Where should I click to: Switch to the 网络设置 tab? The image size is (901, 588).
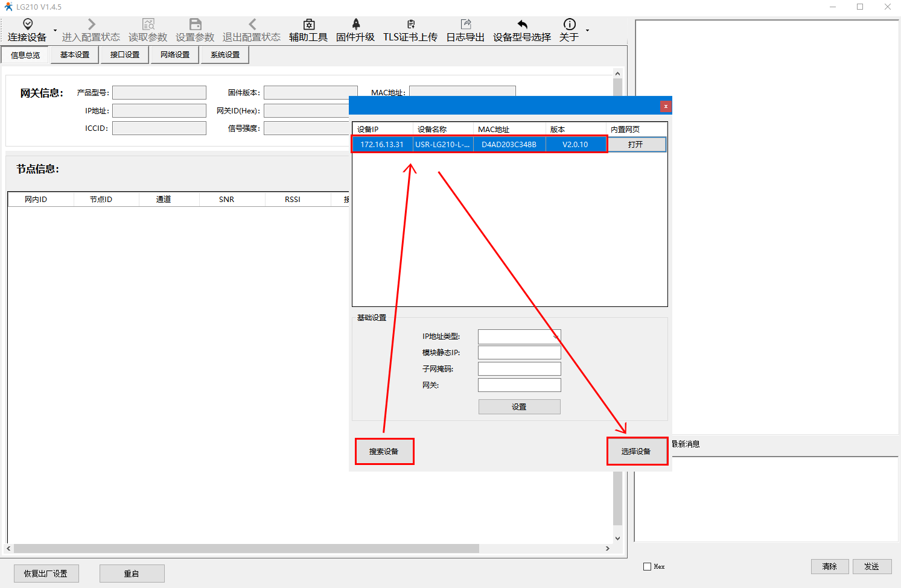175,55
